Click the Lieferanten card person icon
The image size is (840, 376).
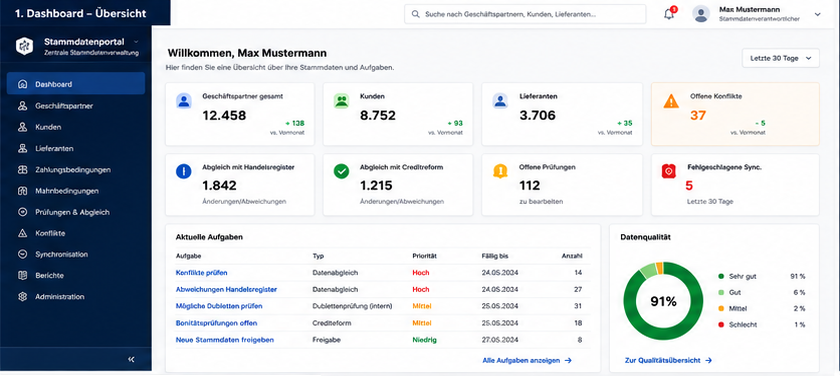500,101
